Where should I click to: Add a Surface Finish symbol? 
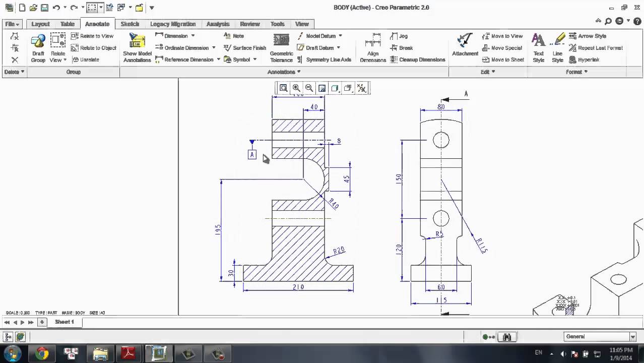click(x=245, y=48)
